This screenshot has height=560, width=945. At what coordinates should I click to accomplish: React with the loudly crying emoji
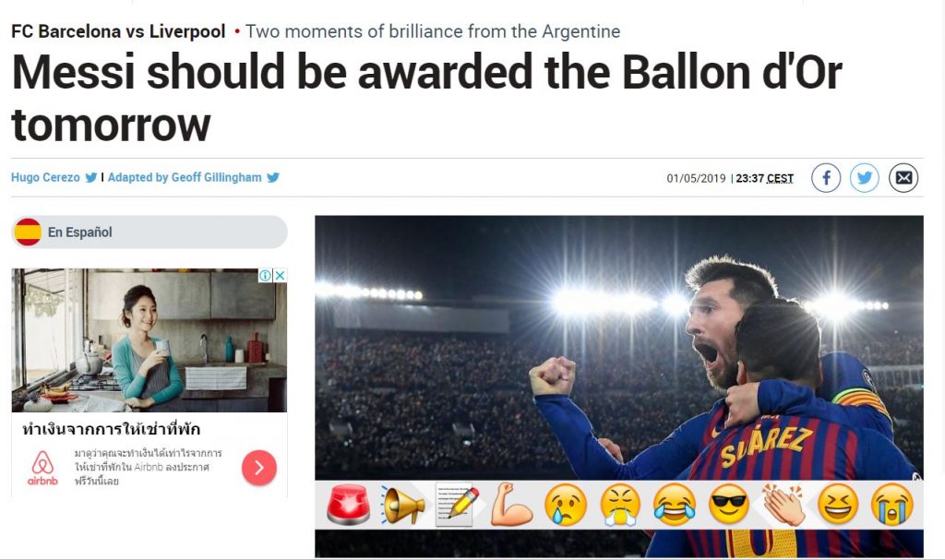[x=892, y=505]
